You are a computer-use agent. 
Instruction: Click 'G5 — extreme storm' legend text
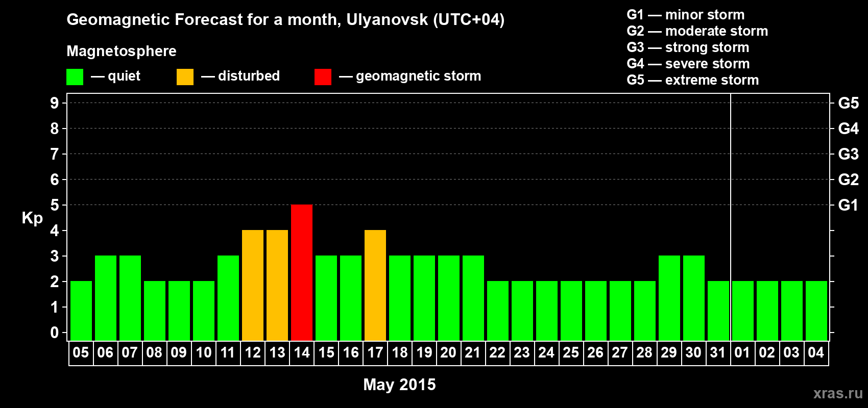(693, 80)
